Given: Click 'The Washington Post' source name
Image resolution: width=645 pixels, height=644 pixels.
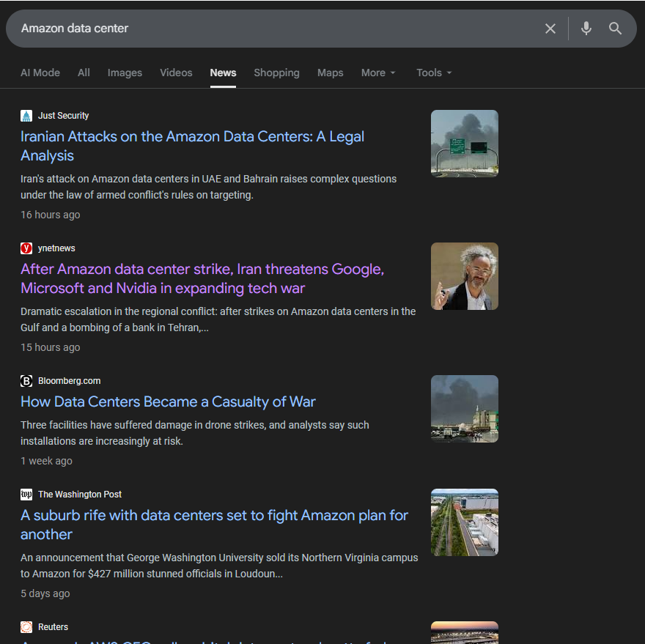Looking at the screenshot, I should [80, 495].
